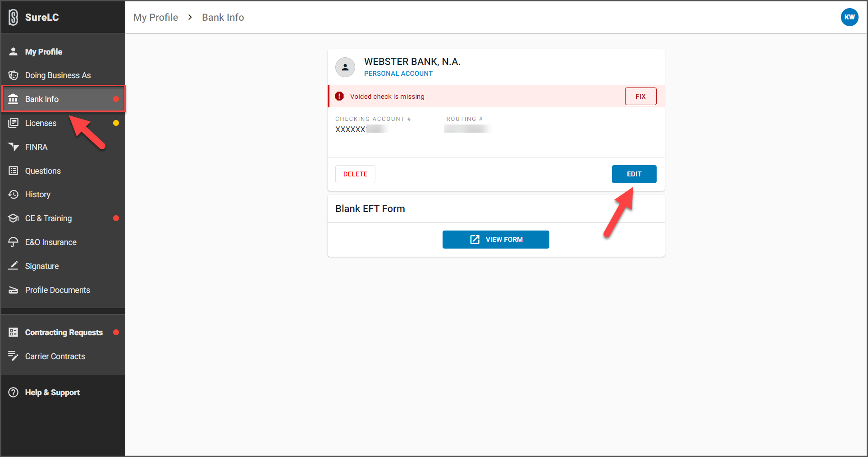Click the Signature pen icon
868x457 pixels.
click(14, 266)
